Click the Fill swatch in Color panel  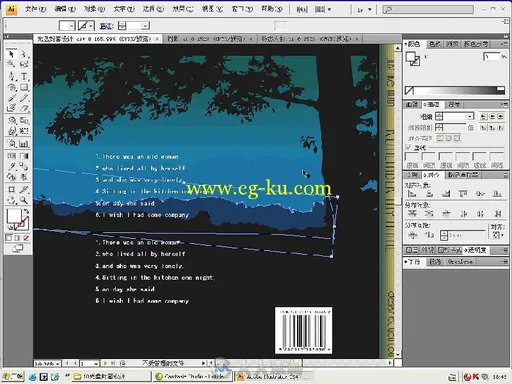pyautogui.click(x=410, y=56)
